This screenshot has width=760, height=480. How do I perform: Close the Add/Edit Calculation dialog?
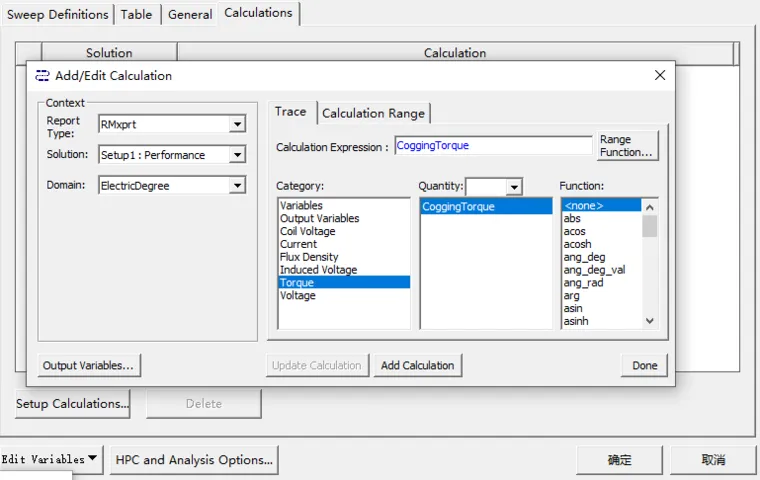pos(660,75)
